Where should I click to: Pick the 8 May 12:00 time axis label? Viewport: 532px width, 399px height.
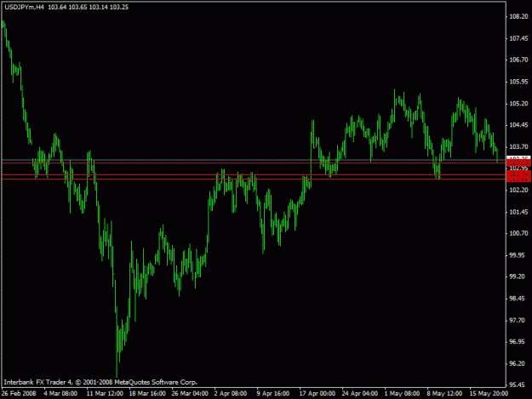pyautogui.click(x=444, y=394)
